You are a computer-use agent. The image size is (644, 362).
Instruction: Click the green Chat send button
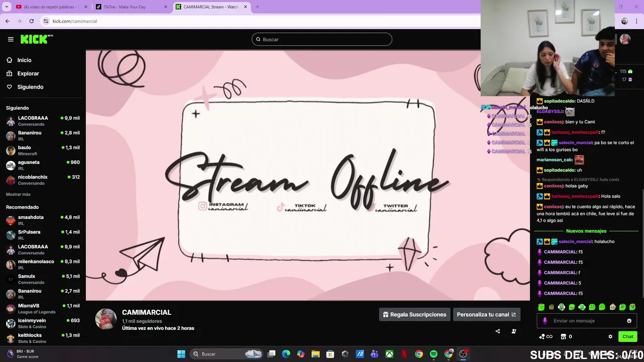click(628, 336)
